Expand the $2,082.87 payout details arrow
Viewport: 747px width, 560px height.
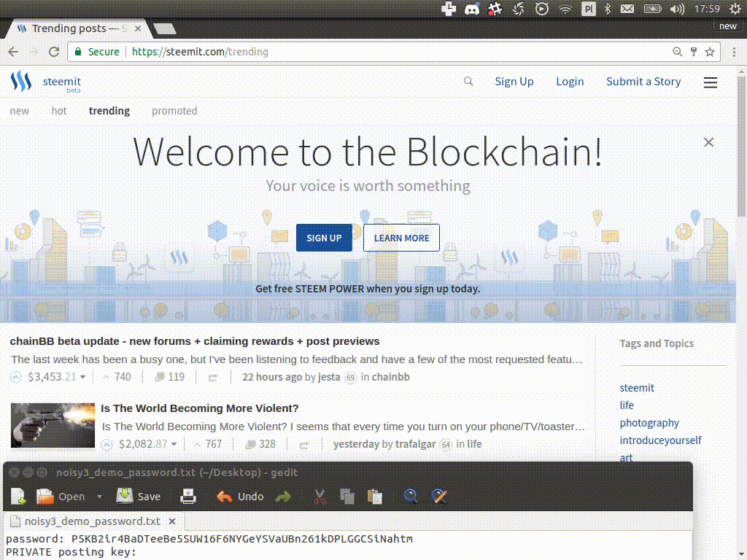coord(173,444)
